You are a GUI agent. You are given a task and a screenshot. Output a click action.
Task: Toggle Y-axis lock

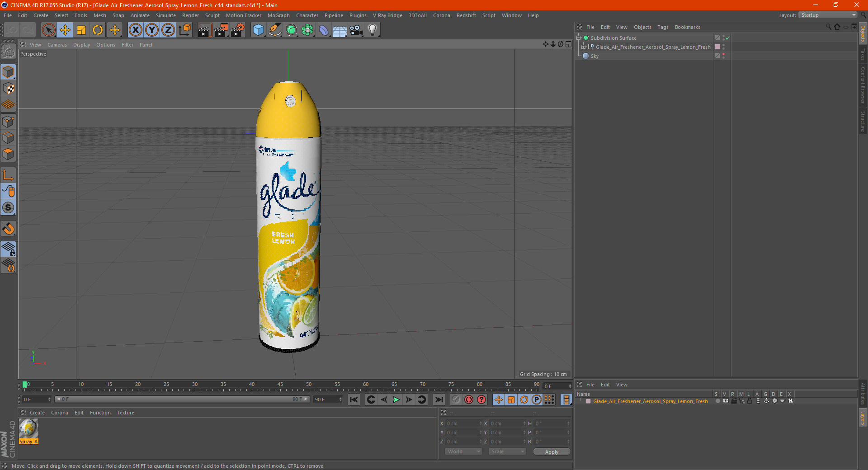(152, 30)
